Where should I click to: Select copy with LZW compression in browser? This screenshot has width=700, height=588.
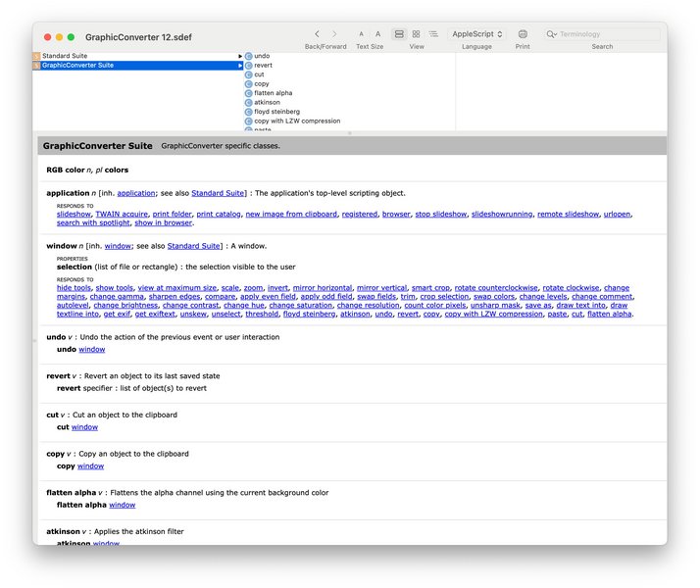pos(297,121)
